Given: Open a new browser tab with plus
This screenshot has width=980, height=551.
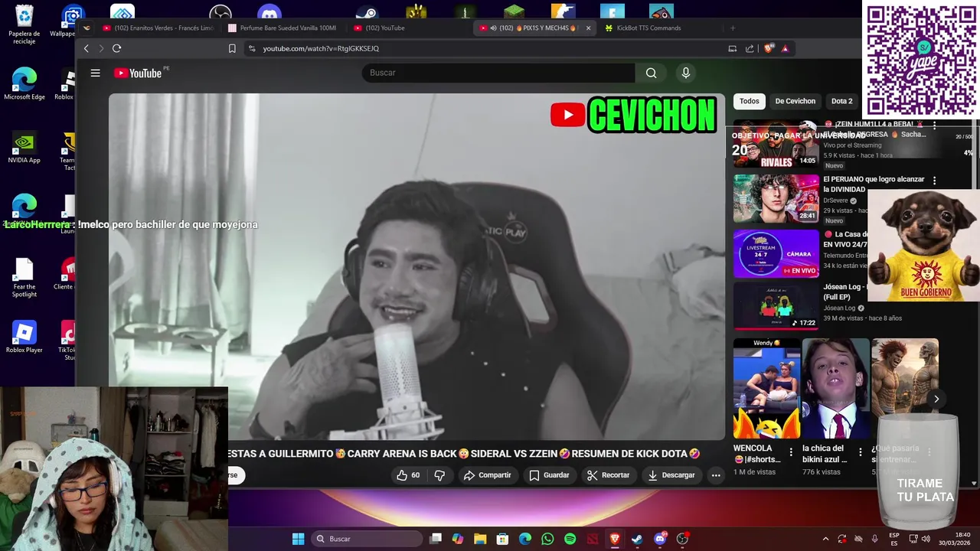Looking at the screenshot, I should tap(733, 28).
